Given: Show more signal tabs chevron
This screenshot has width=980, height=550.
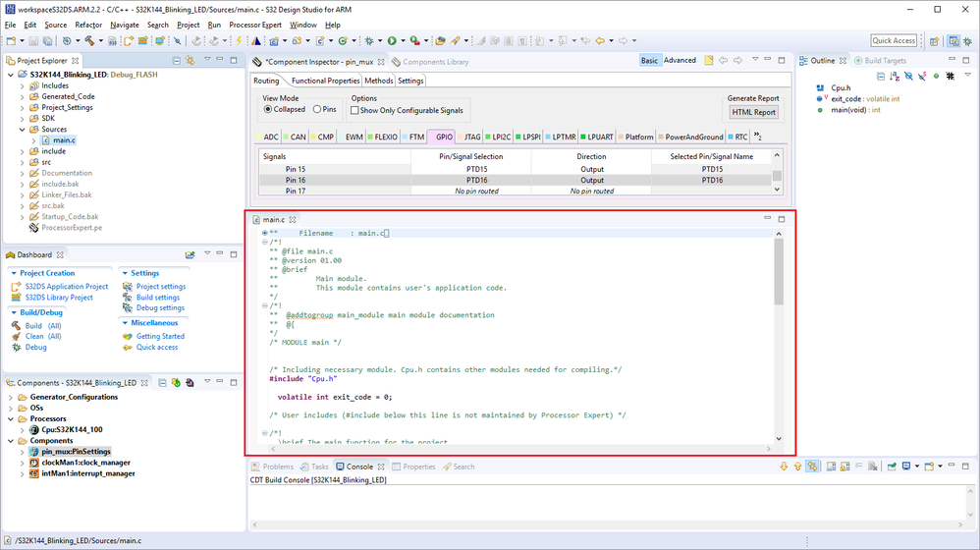Looking at the screenshot, I should [757, 137].
